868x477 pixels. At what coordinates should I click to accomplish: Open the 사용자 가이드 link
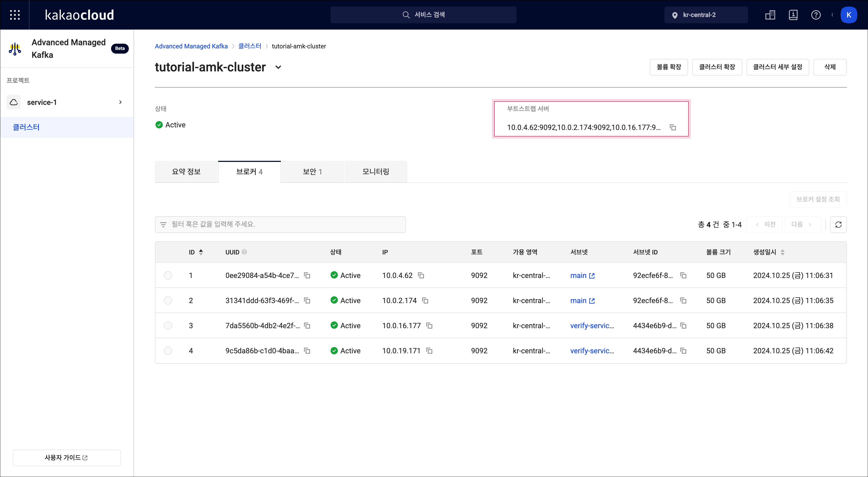(67, 458)
